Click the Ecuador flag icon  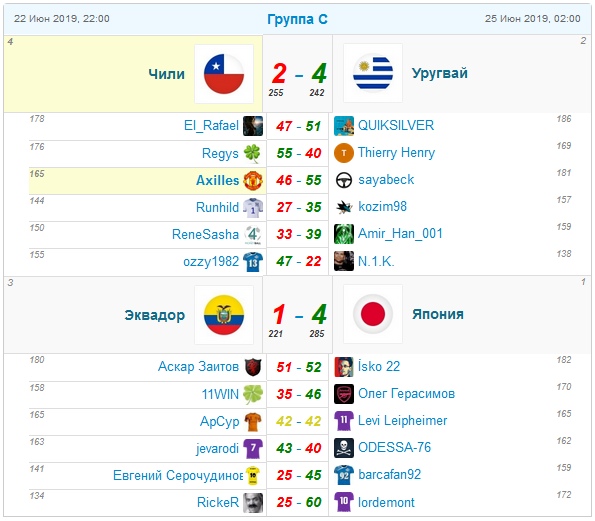(x=224, y=315)
